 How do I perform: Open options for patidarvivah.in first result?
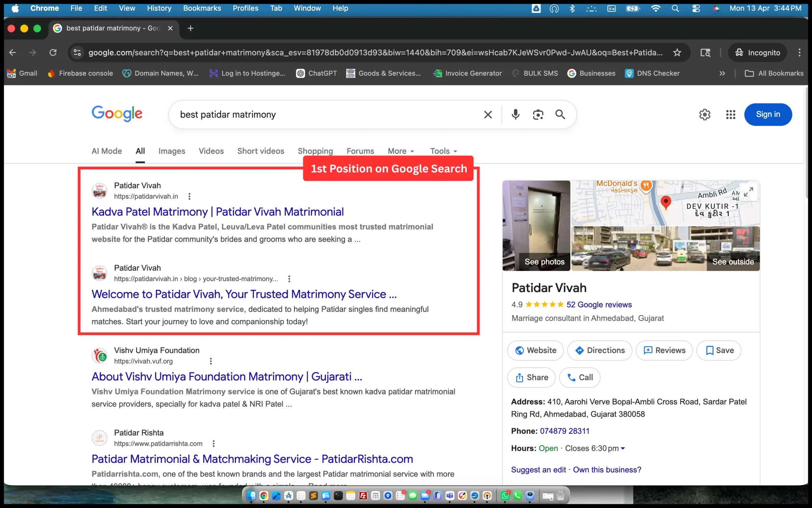[x=189, y=196]
